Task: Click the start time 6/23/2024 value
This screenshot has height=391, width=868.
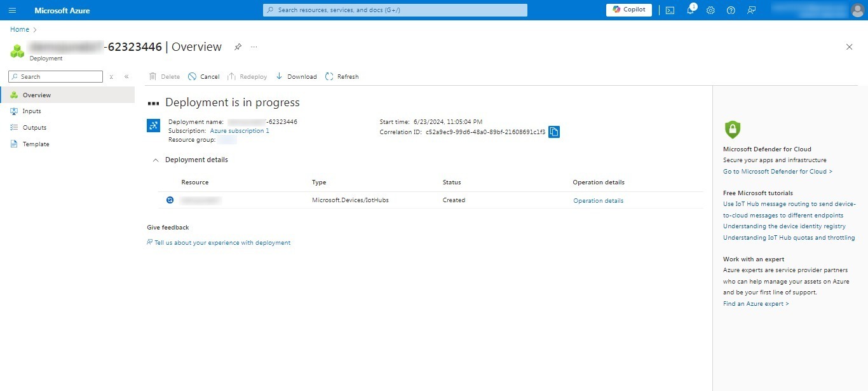Action: coord(448,121)
